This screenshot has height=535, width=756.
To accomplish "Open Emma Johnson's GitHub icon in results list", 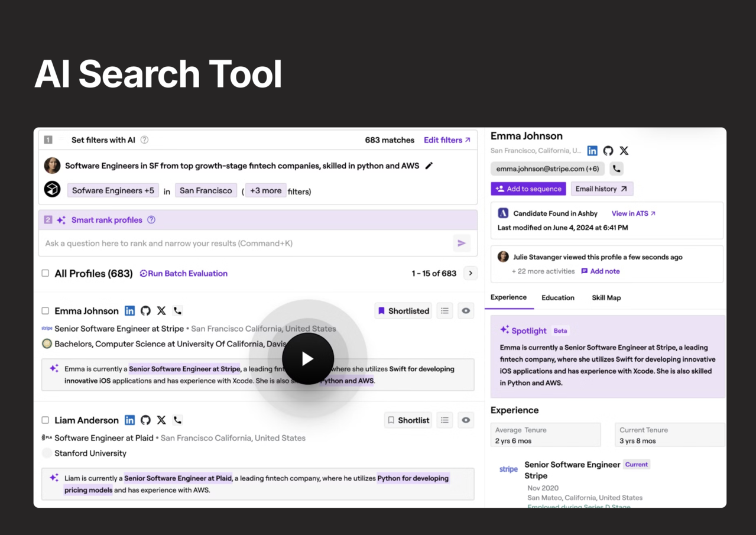I will 145,311.
